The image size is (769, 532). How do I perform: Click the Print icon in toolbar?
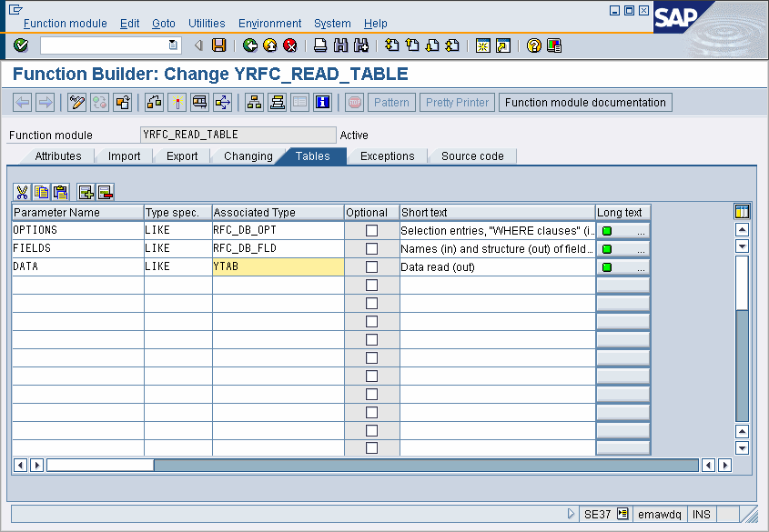(x=320, y=45)
